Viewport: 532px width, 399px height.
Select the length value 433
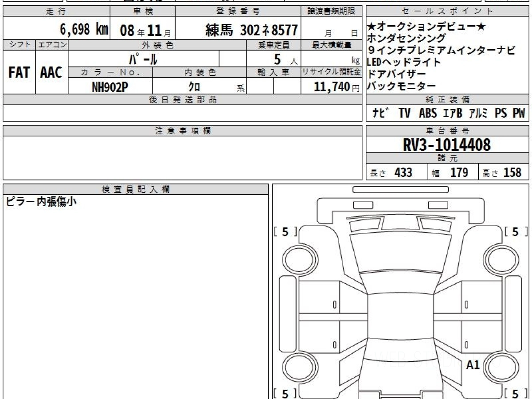point(403,172)
